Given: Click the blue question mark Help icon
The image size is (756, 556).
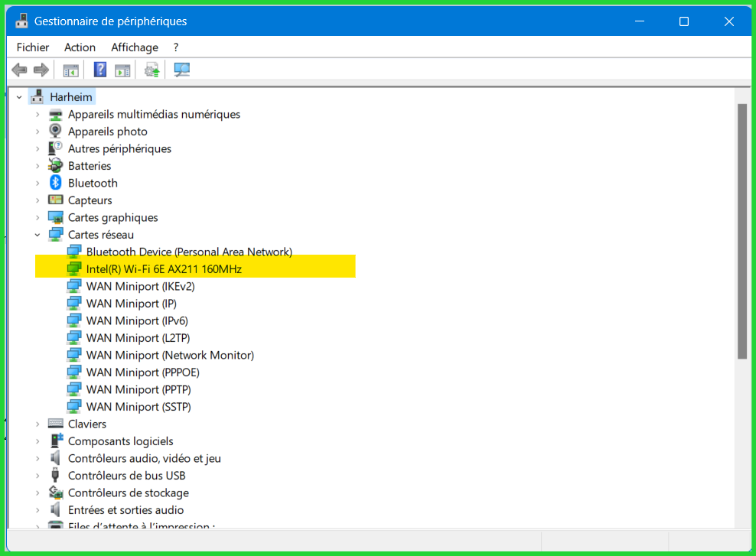Looking at the screenshot, I should point(100,70).
